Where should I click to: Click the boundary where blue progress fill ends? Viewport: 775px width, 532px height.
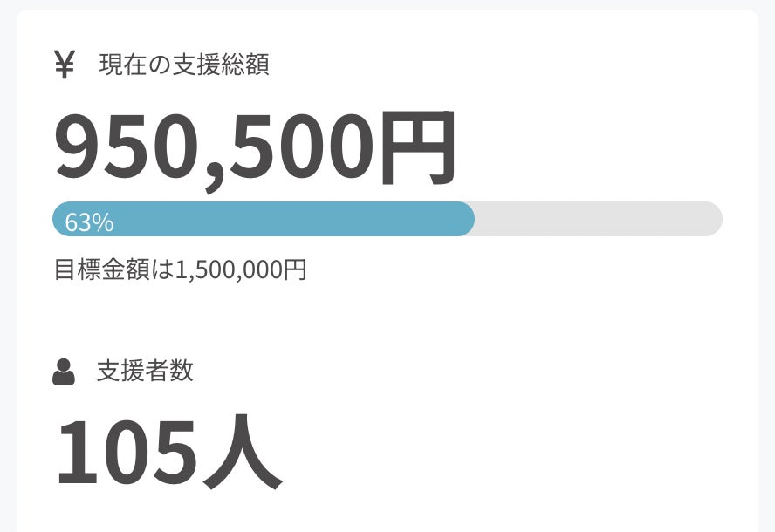coord(472,219)
